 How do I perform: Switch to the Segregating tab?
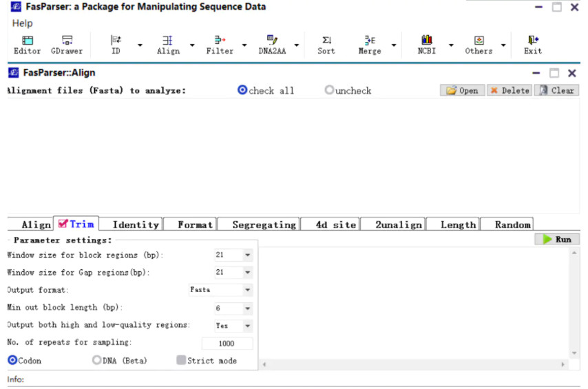[259, 224]
